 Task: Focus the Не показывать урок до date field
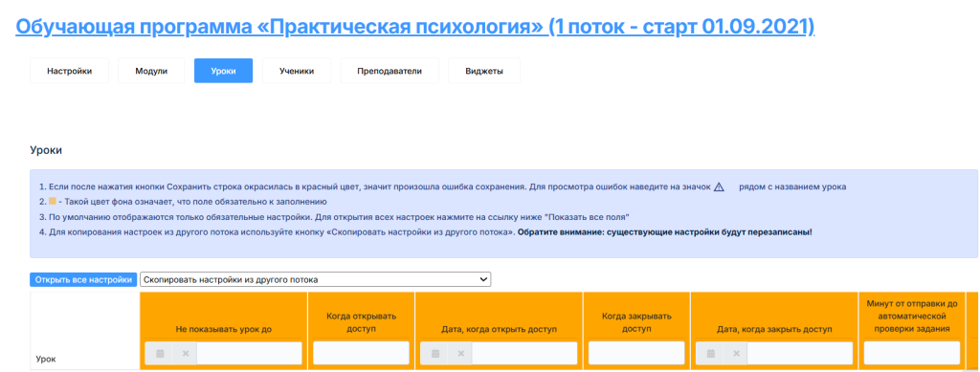249,353
